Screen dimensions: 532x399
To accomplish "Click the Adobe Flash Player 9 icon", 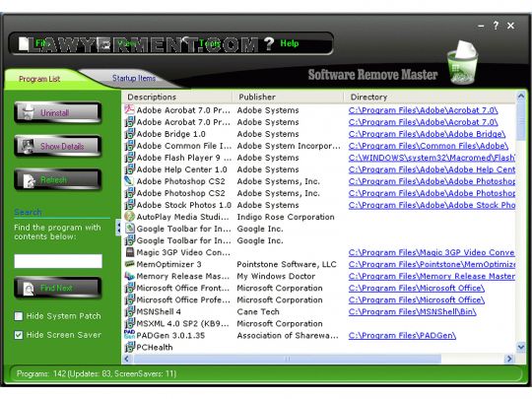I will (x=129, y=157).
